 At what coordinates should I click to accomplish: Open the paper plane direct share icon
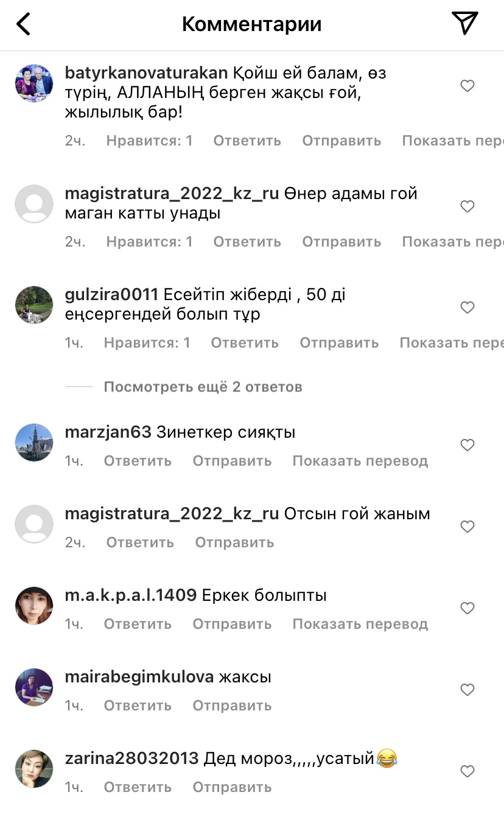(x=465, y=23)
